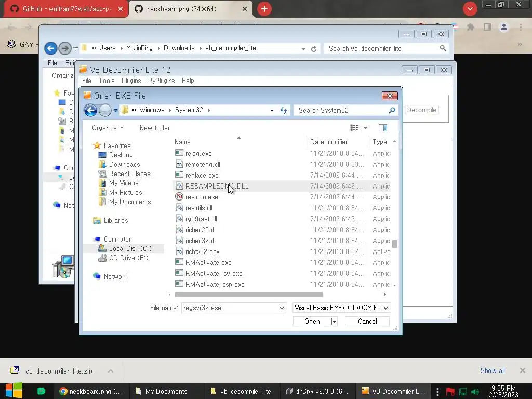The height and width of the screenshot is (399, 532).
Task: Open Libraries in the navigation pane
Action: [x=116, y=220]
